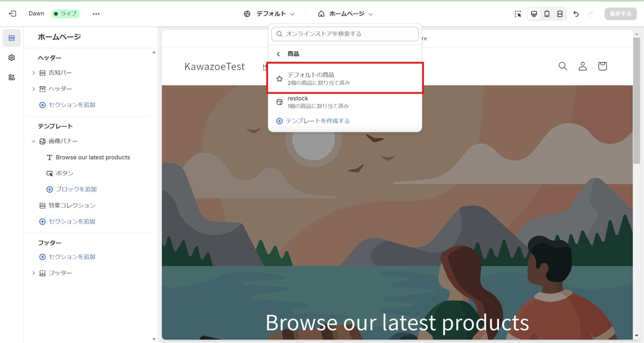Switch to desktop preview icon
Viewport: 644px width, 343px height.
tap(534, 14)
